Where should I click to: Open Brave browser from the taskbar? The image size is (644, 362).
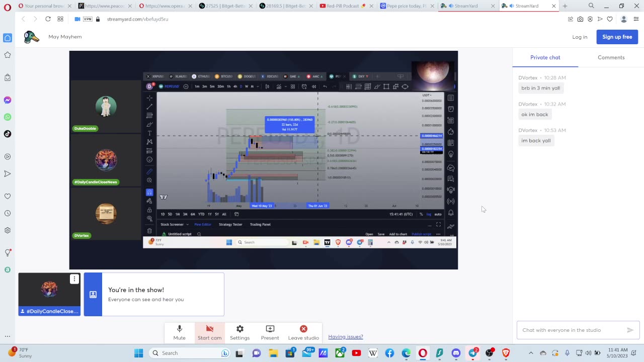coord(506,353)
